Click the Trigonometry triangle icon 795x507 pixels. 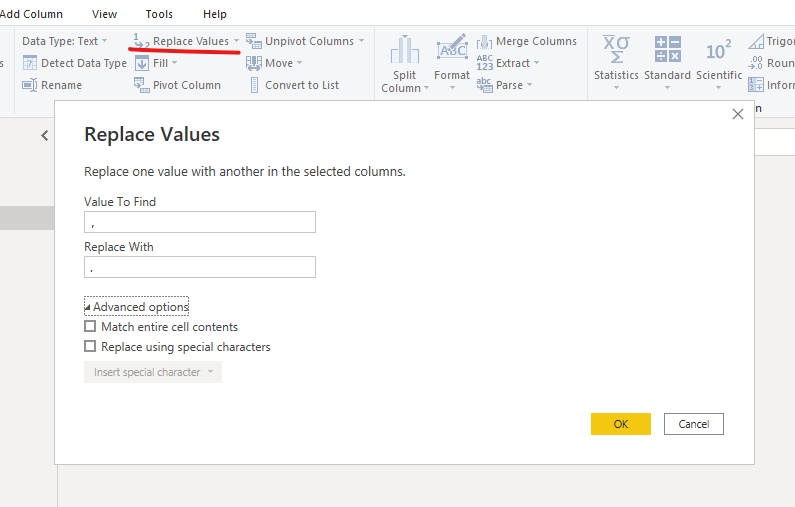click(756, 41)
